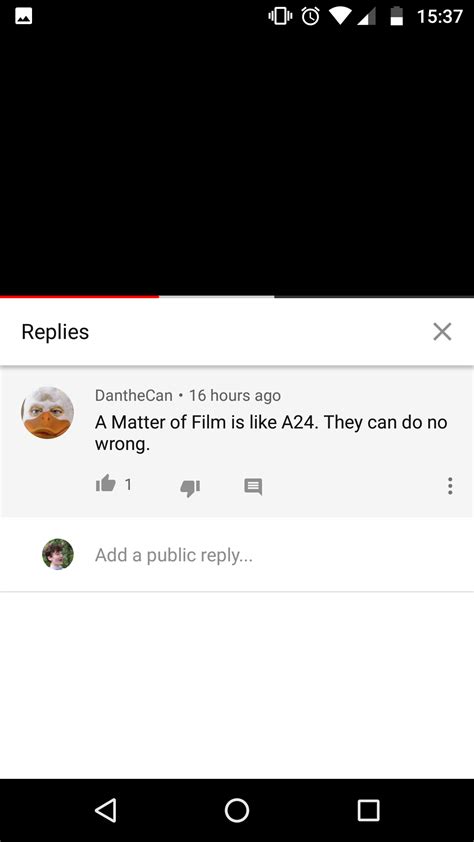Tap the battery icon in status bar
The image size is (474, 842).
396,17
